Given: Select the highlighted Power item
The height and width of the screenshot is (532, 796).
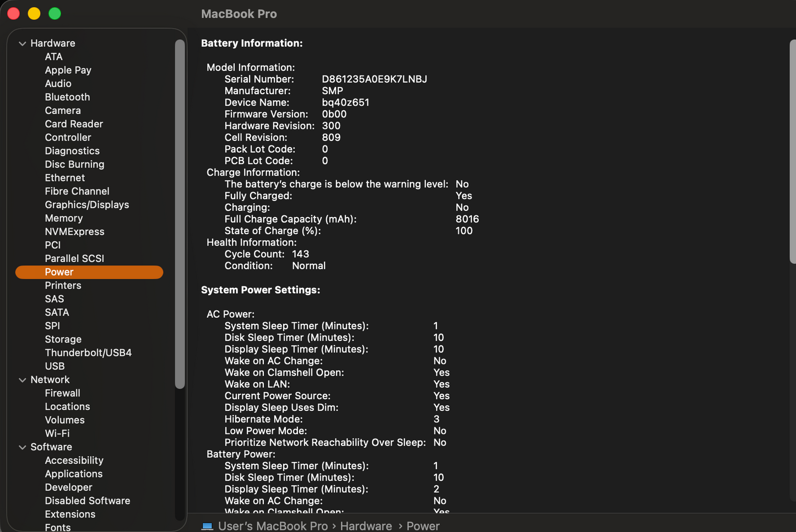Looking at the screenshot, I should (x=59, y=272).
